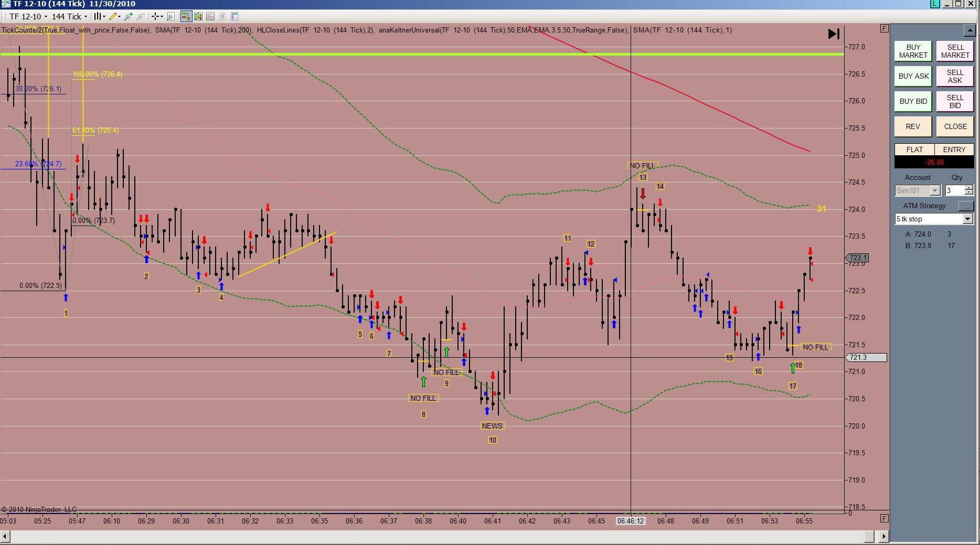Click the Qty up stepper arrow
This screenshot has height=545, width=980.
click(x=969, y=188)
